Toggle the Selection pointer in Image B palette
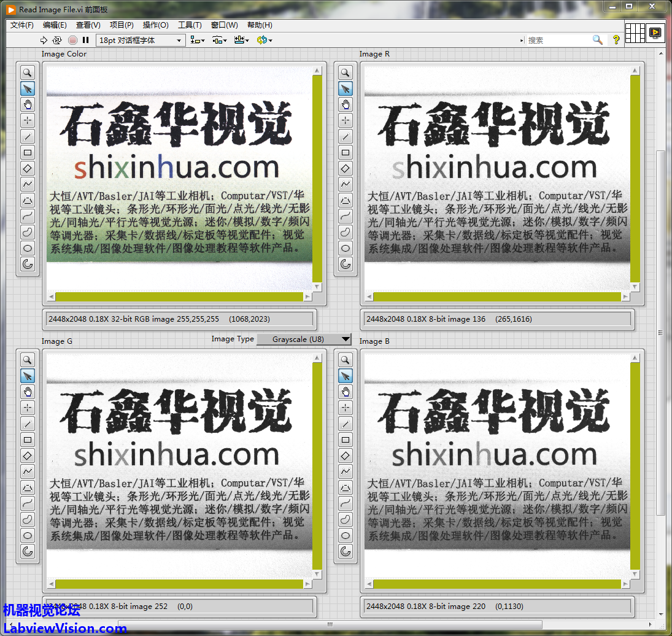This screenshot has width=672, height=636. [x=346, y=376]
